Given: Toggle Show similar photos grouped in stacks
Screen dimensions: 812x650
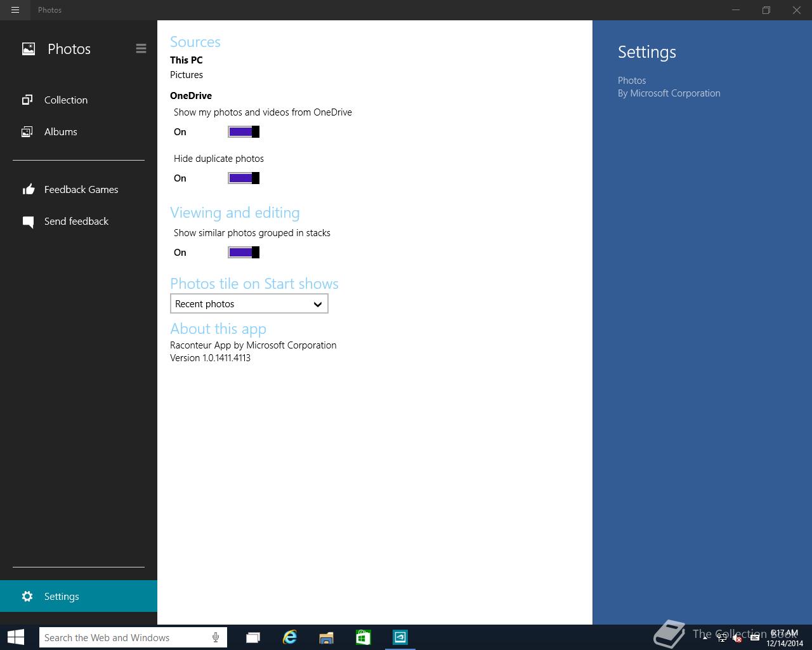Looking at the screenshot, I should 244,252.
